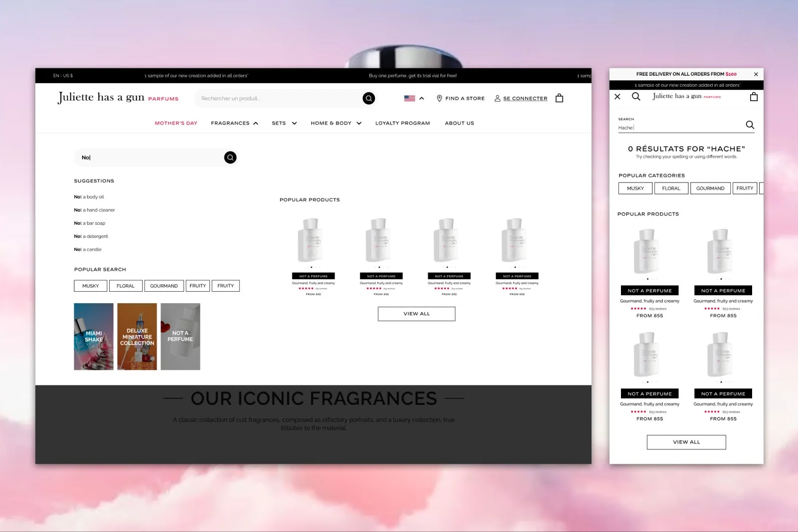Expand the HOME & BODY menu
The height and width of the screenshot is (532, 798).
[x=359, y=123]
